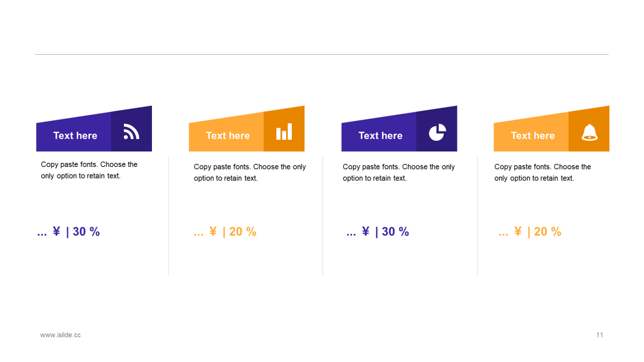Open the www.islide.cc link
The image size is (644, 362).
60,335
